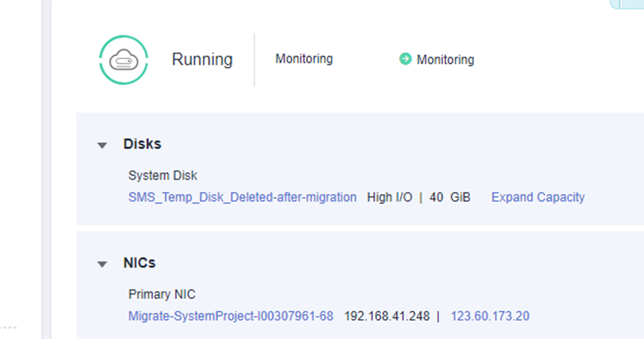Click the green arrow Monitoring icon
644x339 pixels.
click(406, 59)
